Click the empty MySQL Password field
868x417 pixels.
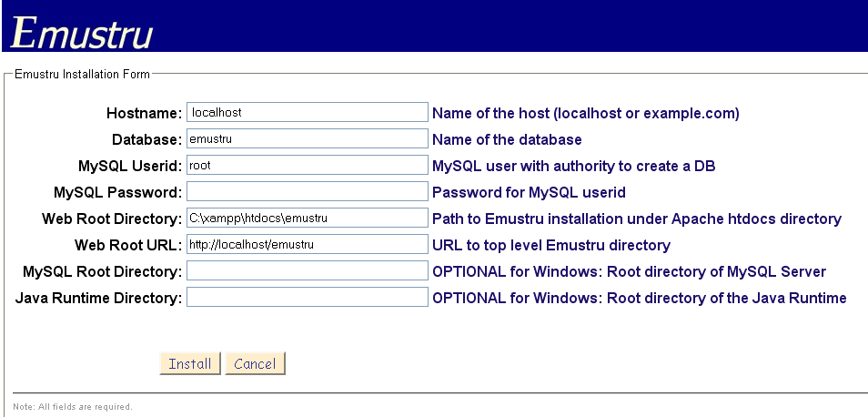pyautogui.click(x=307, y=192)
